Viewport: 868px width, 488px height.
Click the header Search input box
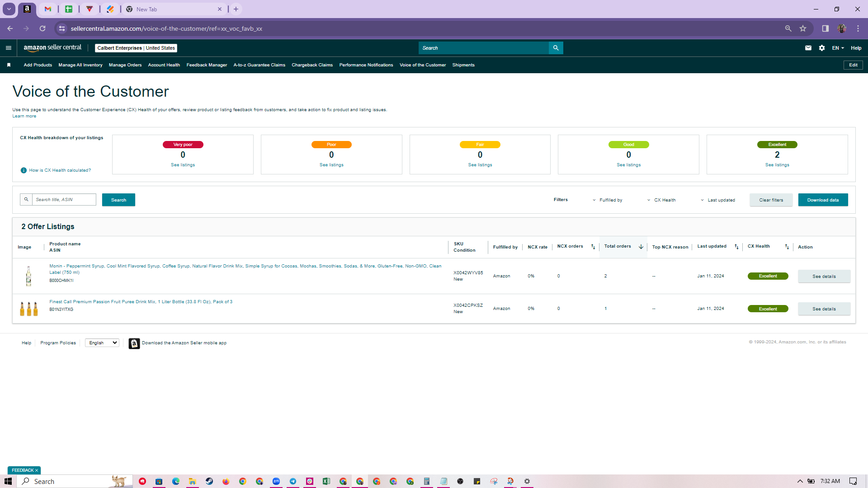click(x=484, y=48)
